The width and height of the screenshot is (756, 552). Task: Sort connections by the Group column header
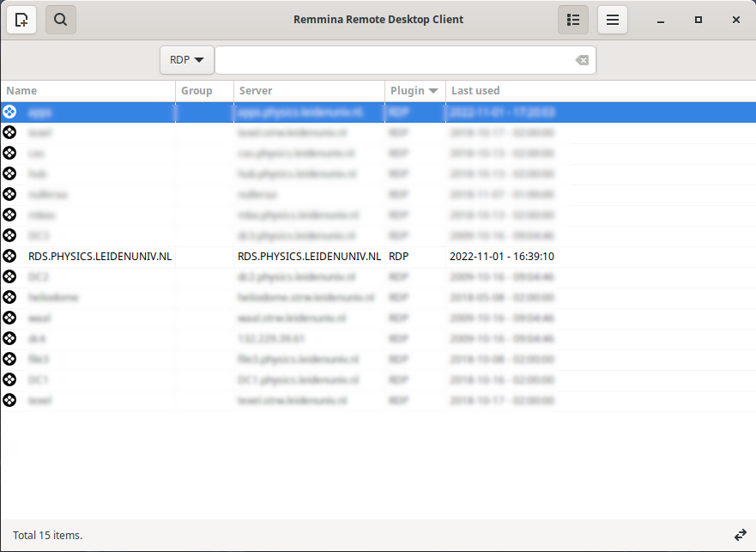(x=197, y=91)
